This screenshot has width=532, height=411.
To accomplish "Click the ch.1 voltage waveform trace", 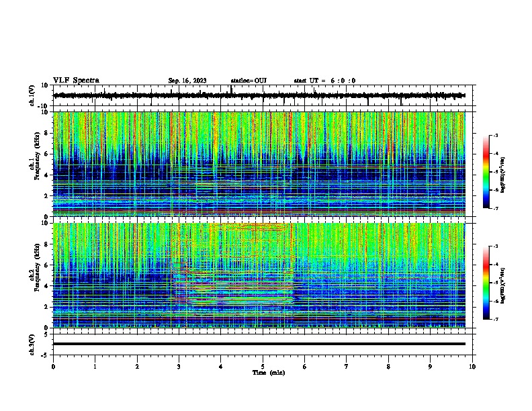I will (x=259, y=95).
